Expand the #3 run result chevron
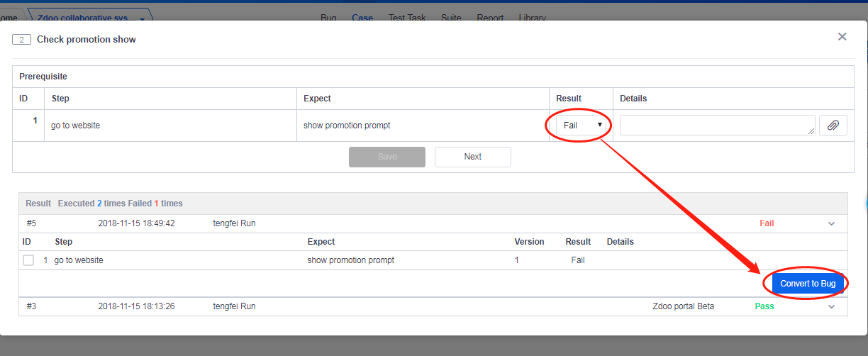The height and width of the screenshot is (356, 868). point(832,307)
